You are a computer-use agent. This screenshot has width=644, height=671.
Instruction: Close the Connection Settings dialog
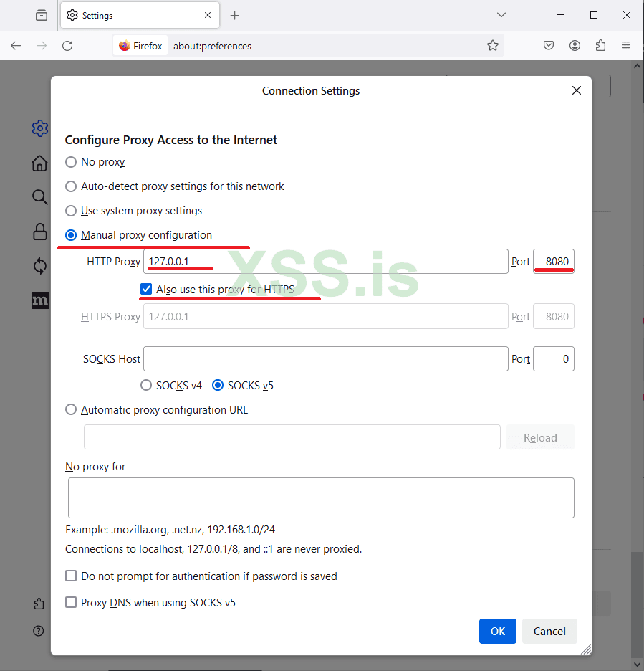577,90
